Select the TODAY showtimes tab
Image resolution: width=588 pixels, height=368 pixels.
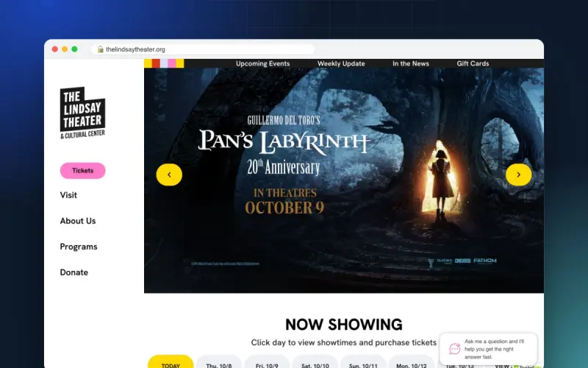tap(171, 361)
